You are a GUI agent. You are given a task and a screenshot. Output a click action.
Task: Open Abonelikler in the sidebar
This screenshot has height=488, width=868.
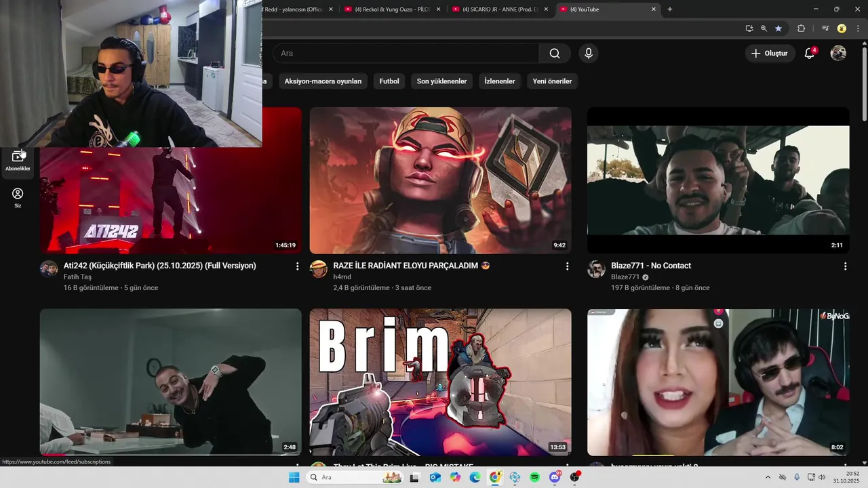(18, 161)
